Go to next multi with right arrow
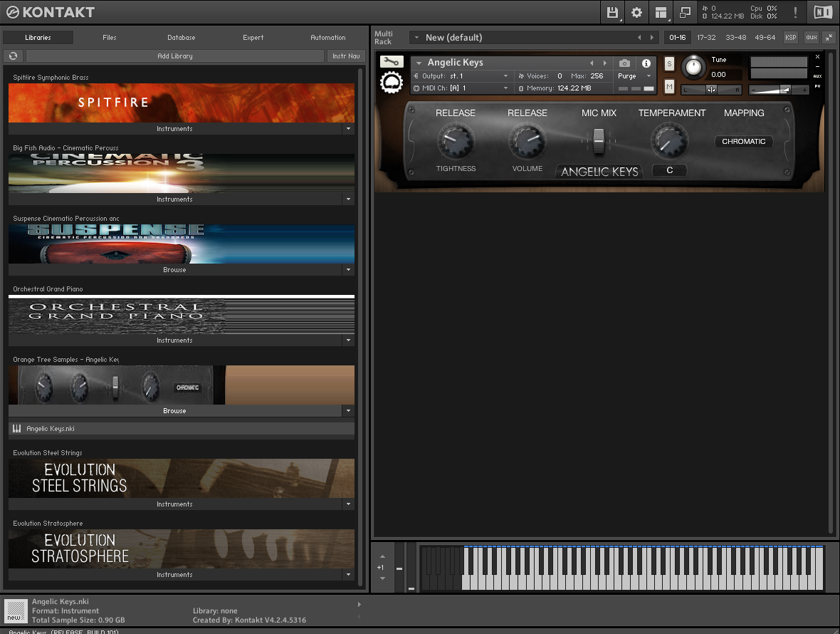Image resolution: width=840 pixels, height=634 pixels. (652, 38)
